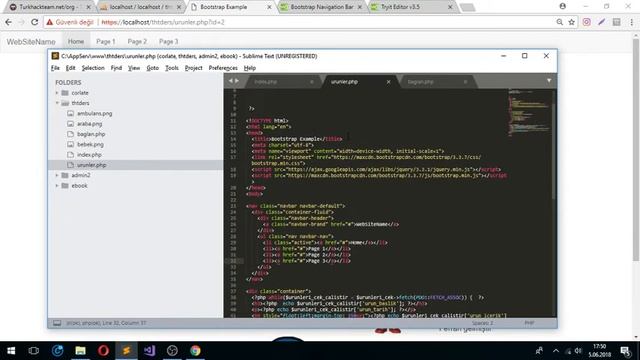Switch to localhost phpMyAdmin tab

point(141,7)
